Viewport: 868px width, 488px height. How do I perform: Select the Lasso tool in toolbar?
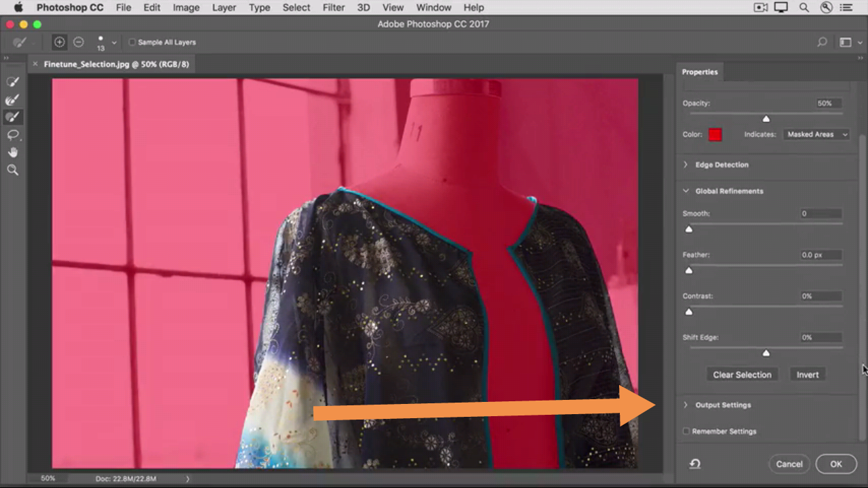point(12,135)
